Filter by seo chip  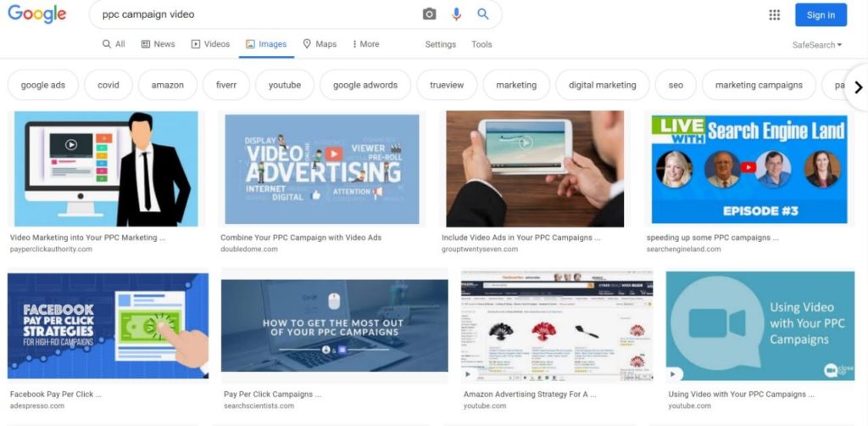[x=676, y=86]
